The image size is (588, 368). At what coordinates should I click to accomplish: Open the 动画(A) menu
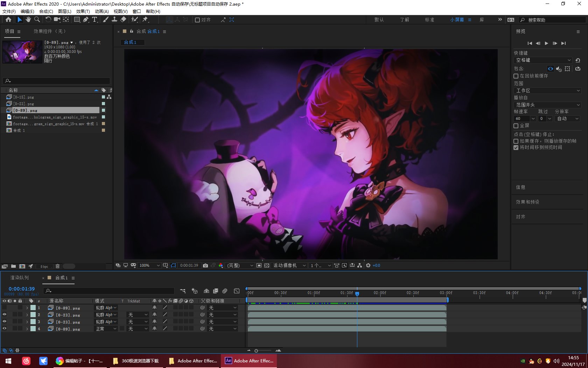tap(102, 11)
